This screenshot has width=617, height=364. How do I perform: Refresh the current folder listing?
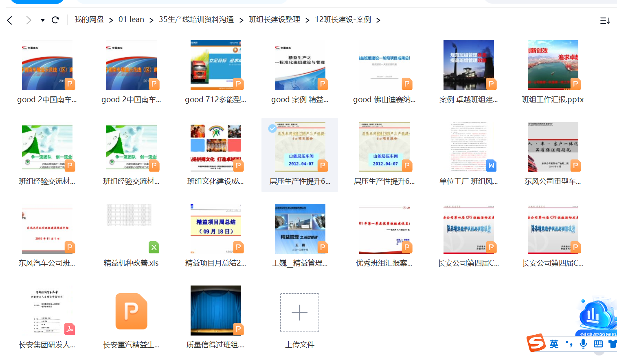(x=55, y=20)
